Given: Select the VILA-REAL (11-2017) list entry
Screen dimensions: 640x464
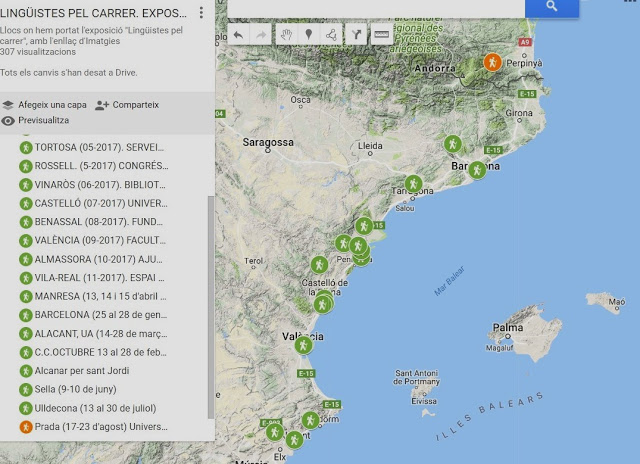Looking at the screenshot, I should click(x=99, y=278).
